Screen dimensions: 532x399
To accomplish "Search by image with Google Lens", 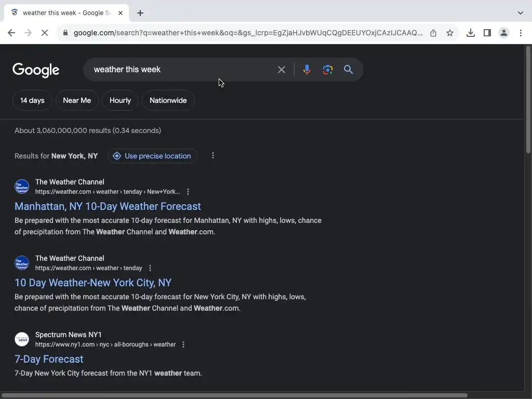I will tap(327, 70).
